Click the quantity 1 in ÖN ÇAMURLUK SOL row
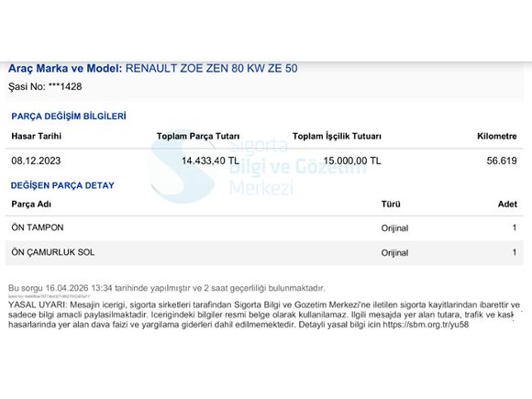The height and width of the screenshot is (399, 532). click(515, 252)
